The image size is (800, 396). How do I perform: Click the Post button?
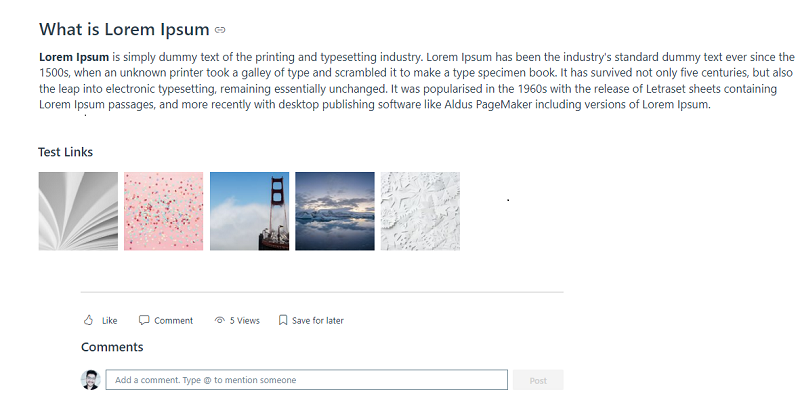538,380
